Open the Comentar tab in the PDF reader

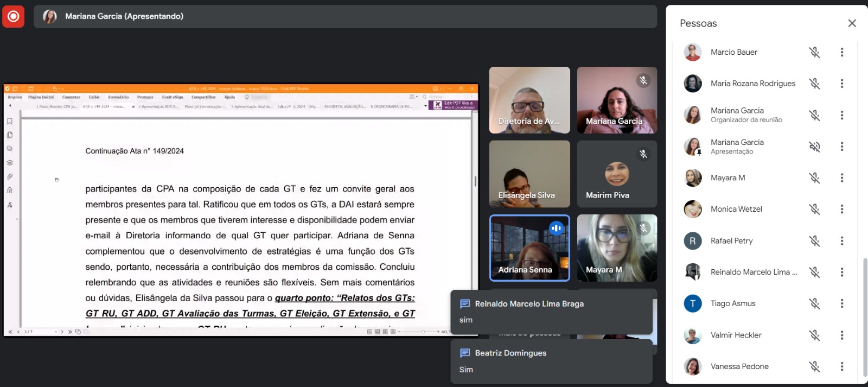(x=71, y=97)
